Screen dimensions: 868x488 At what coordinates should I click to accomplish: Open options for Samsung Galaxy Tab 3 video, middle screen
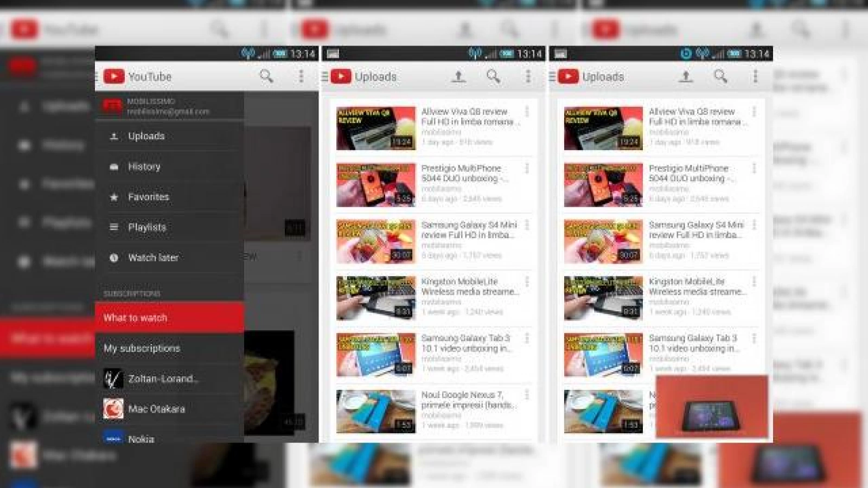coord(527,338)
